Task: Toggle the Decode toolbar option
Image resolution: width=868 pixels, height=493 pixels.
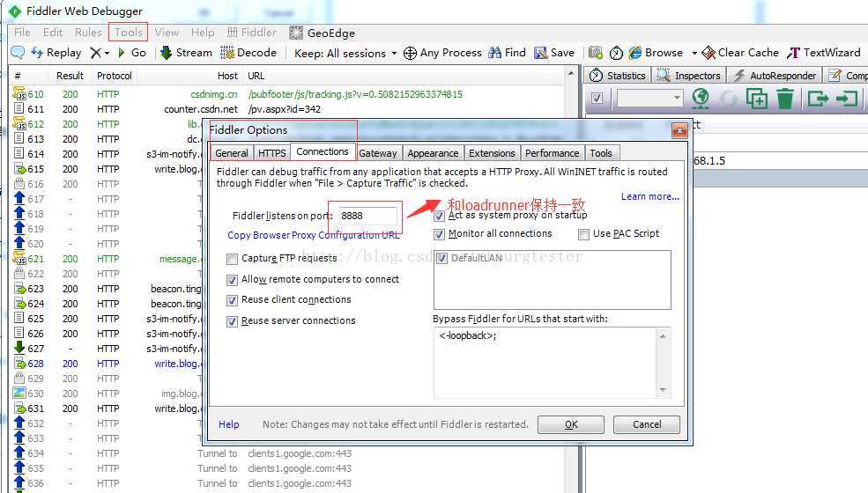Action: (249, 53)
